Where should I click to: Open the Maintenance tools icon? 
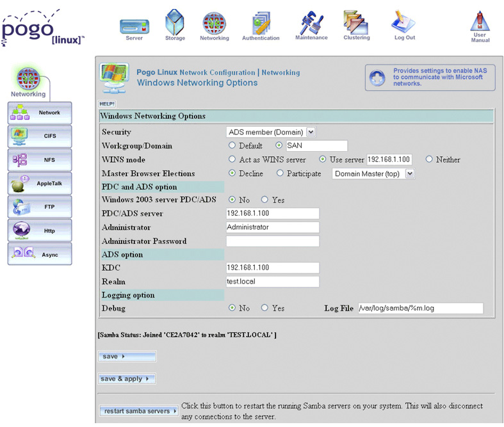(311, 23)
